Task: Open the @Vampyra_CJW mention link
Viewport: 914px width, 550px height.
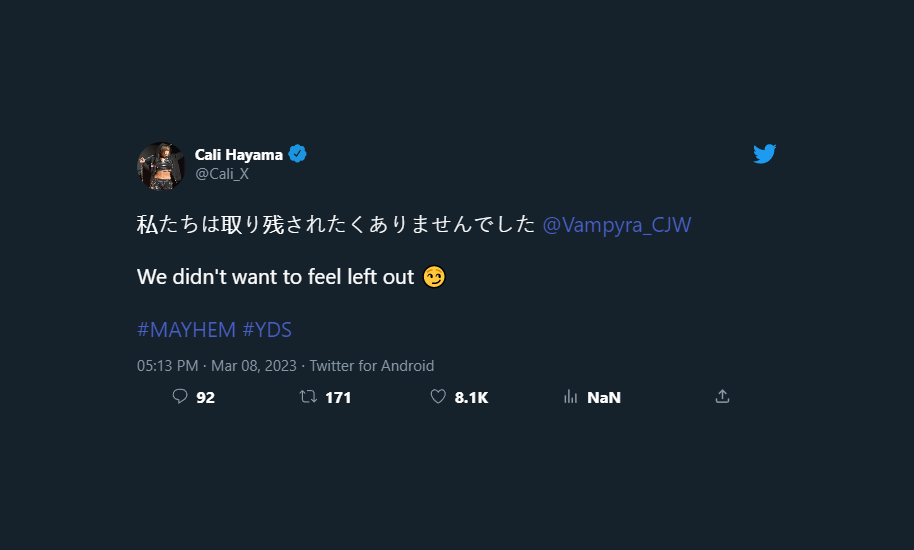Action: point(616,225)
